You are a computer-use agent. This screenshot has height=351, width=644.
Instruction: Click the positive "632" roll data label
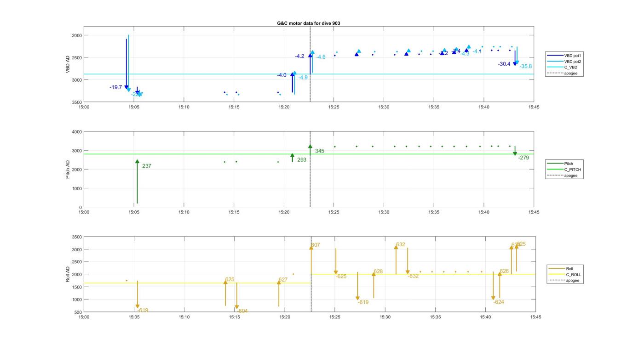401,245
